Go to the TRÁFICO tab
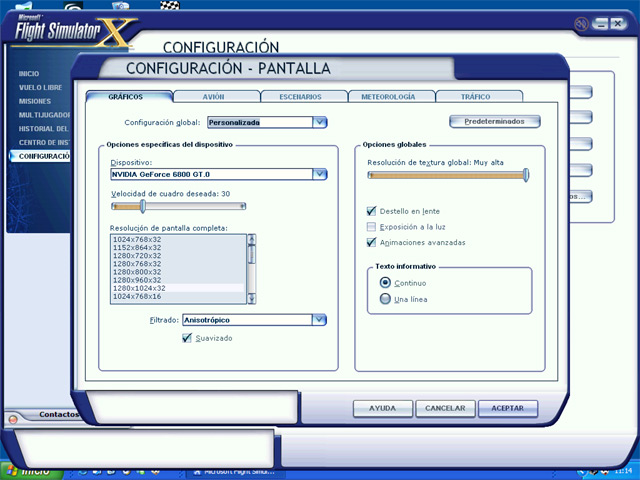640x480 pixels. point(476,97)
